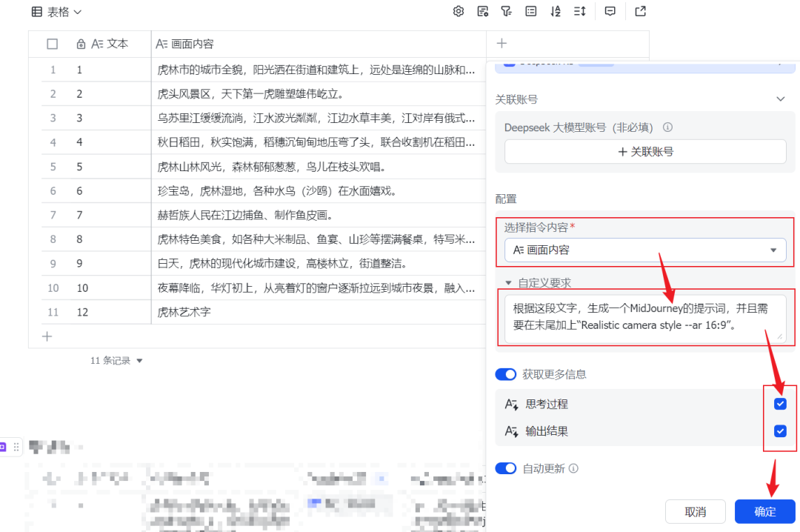Open the 画面内容 field selection dropdown

click(644, 250)
